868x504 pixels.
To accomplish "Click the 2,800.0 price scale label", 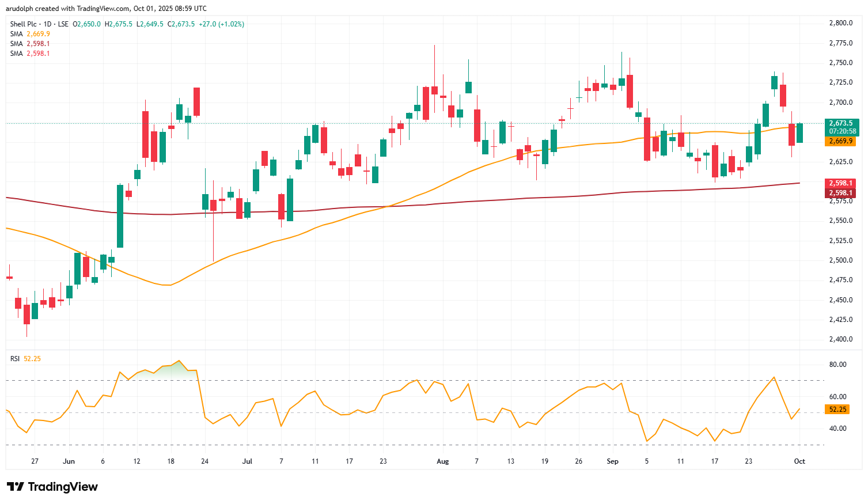I will (840, 23).
